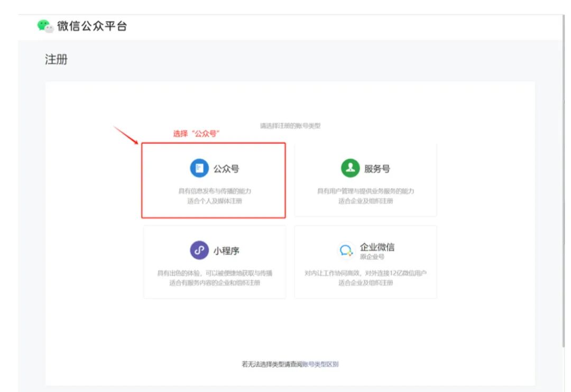Click the blue 公众号 document icon
The width and height of the screenshot is (571, 392).
pos(199,168)
